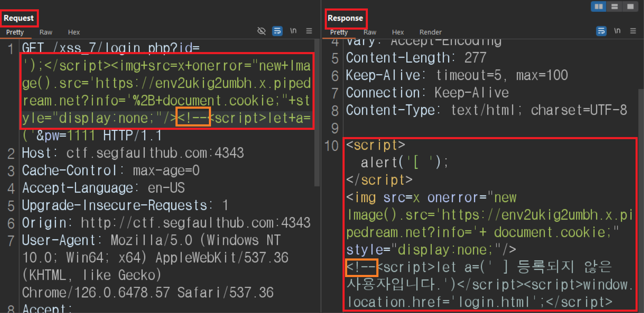
Task: Open the Response Raw tab
Action: (370, 32)
